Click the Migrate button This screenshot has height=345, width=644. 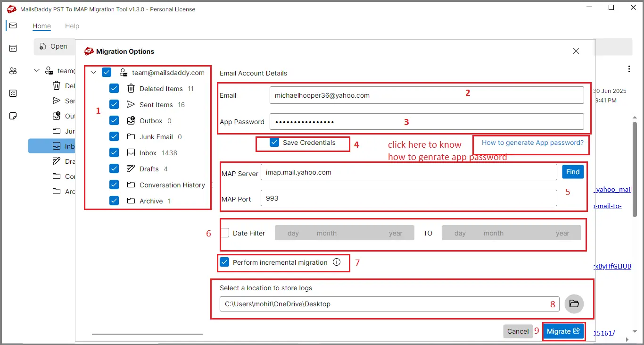563,331
